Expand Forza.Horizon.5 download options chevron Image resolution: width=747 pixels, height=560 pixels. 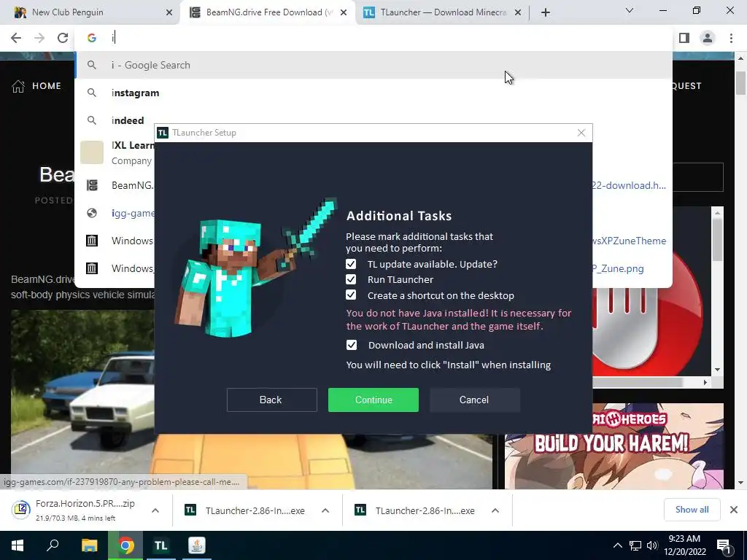click(x=155, y=510)
